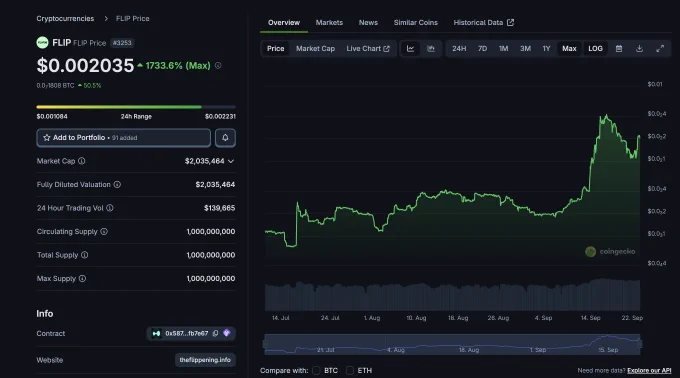Click the chart range navigator slider
The width and height of the screenshot is (680, 378).
(452, 344)
